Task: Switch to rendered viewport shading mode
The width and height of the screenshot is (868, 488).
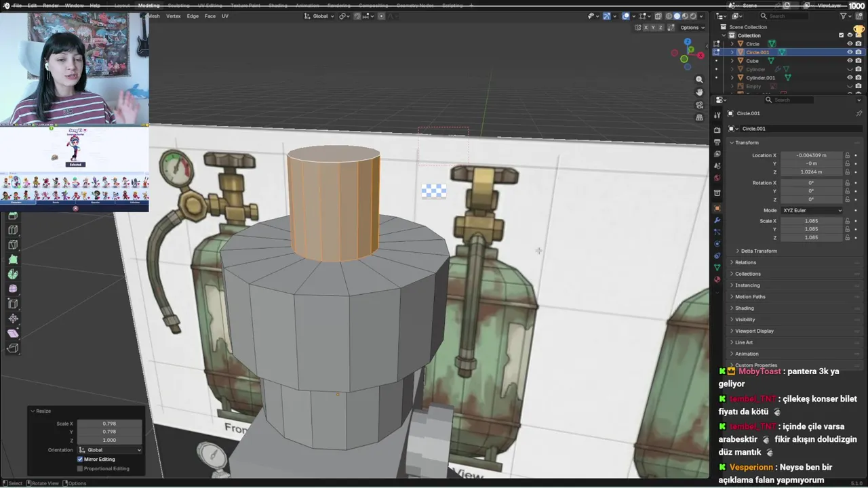Action: click(692, 16)
